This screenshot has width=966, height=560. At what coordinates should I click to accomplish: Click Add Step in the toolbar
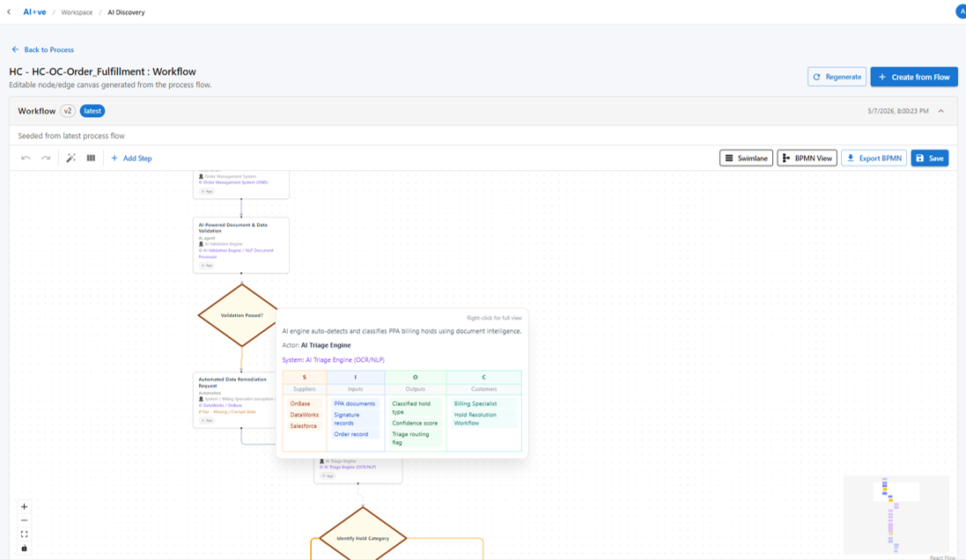point(131,158)
